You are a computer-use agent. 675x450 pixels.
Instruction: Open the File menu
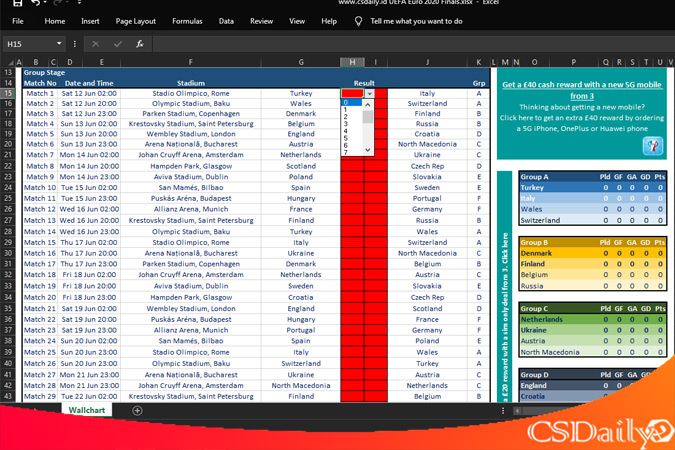(18, 21)
